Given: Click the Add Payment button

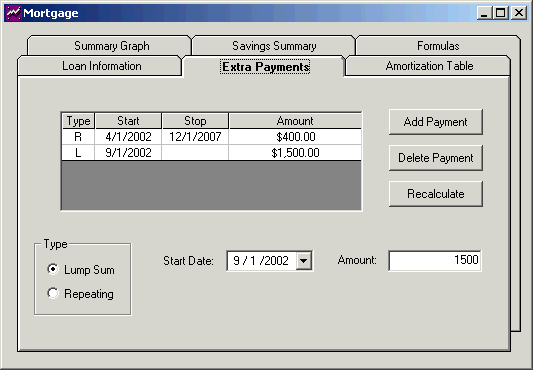Looking at the screenshot, I should click(x=435, y=122).
